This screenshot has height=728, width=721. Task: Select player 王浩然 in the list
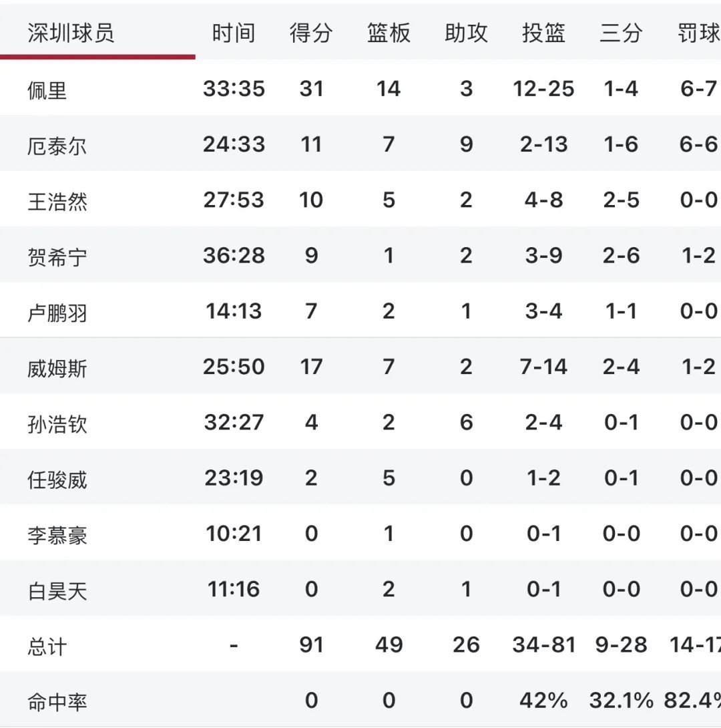57,200
